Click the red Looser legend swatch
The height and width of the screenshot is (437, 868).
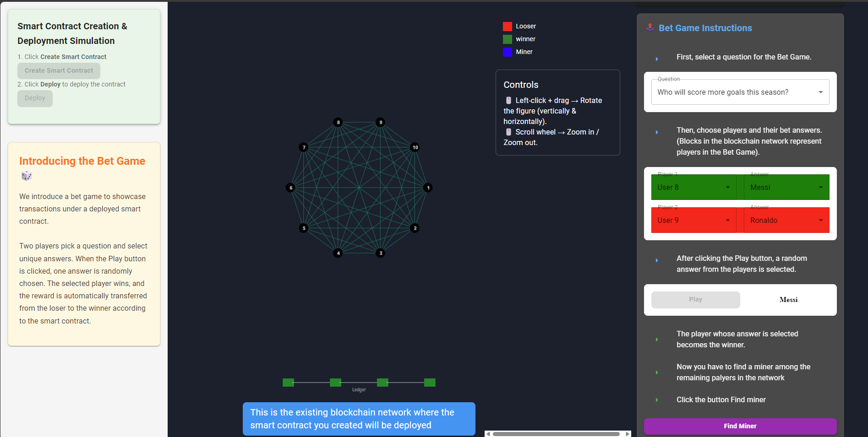coord(507,26)
